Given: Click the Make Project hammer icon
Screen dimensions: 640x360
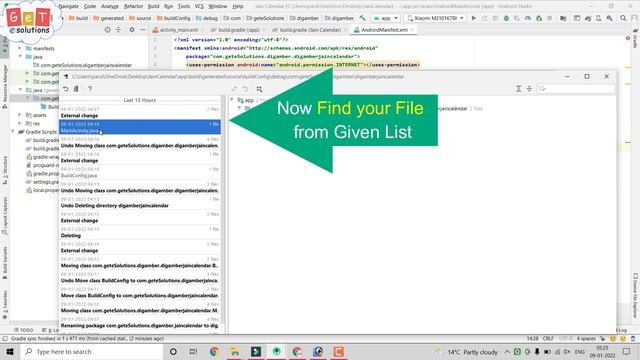Looking at the screenshot, I should [362, 18].
